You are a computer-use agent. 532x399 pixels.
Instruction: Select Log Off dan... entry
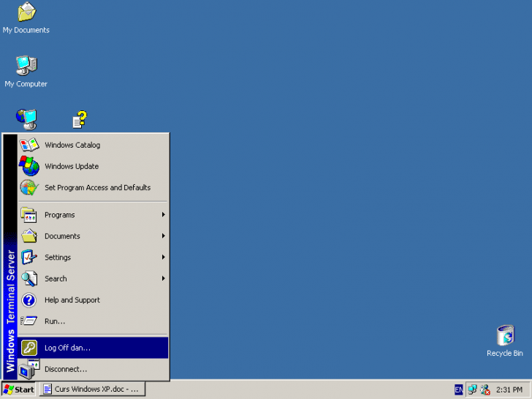coord(93,348)
